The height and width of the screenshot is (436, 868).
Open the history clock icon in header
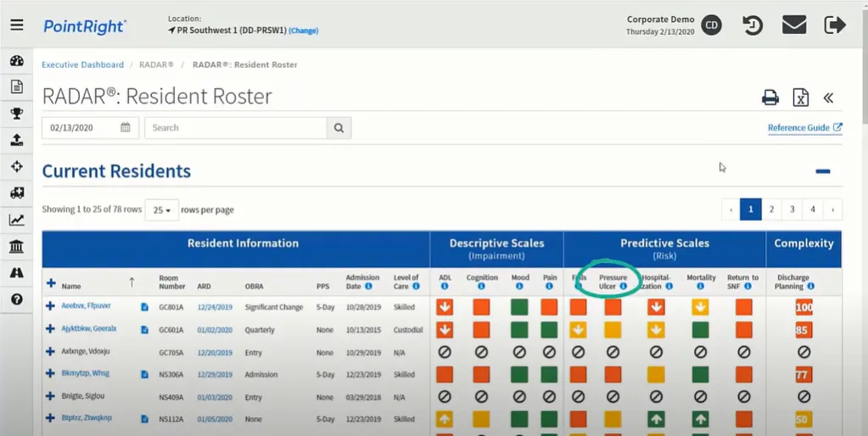[x=753, y=25]
